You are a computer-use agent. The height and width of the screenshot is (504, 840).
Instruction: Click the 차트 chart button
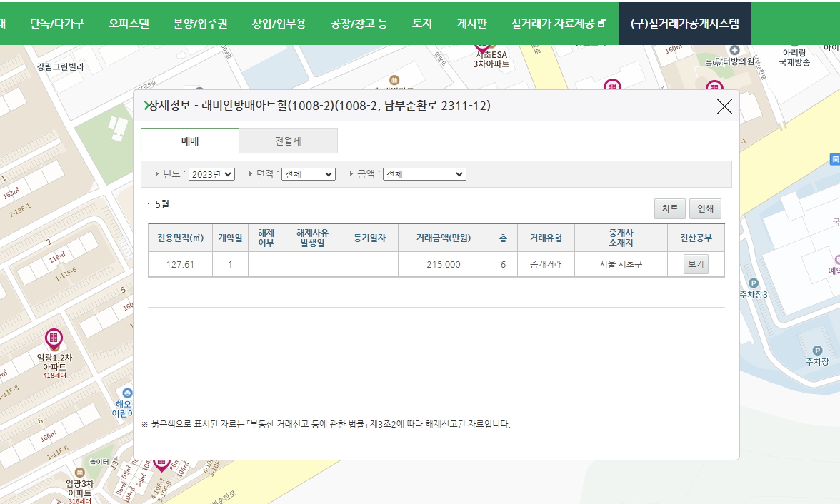(x=669, y=208)
